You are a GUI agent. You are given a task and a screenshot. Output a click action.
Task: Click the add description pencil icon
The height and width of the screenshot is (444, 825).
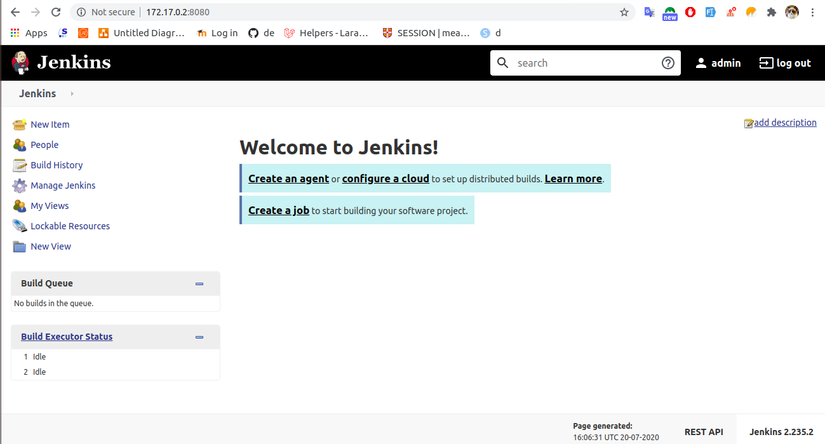coord(748,124)
